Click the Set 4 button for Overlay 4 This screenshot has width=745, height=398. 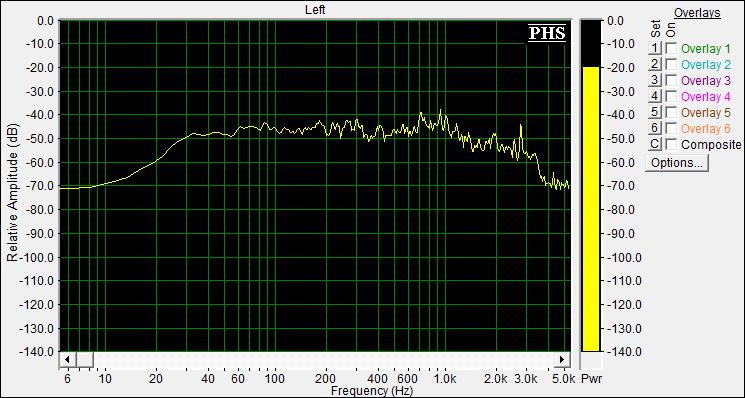pos(655,96)
